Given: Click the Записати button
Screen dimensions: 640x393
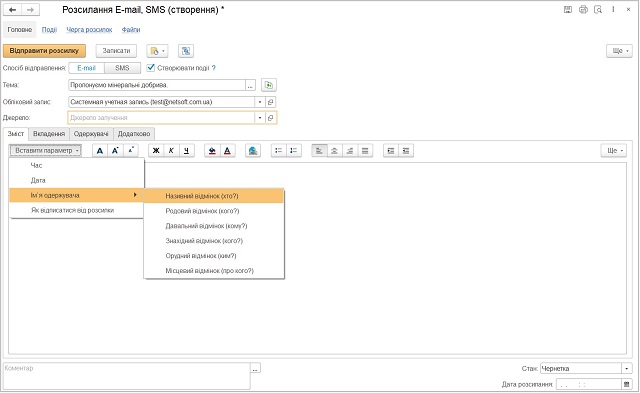Looking at the screenshot, I should click(x=116, y=51).
